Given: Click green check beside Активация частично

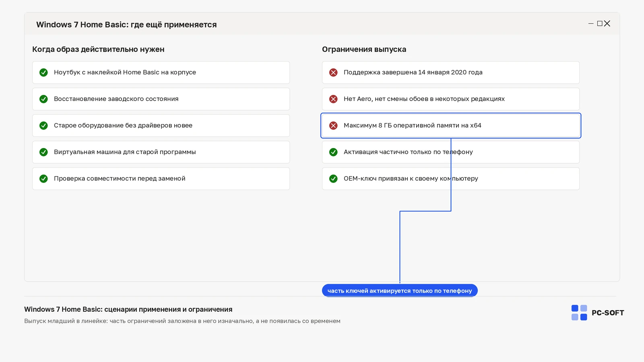Looking at the screenshot, I should (x=333, y=152).
